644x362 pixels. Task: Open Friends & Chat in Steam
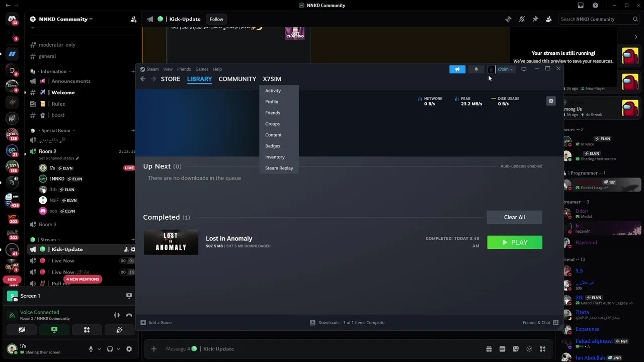click(540, 323)
